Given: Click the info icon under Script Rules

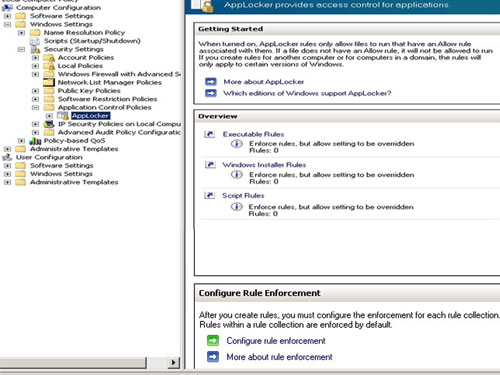Looking at the screenshot, I should (x=236, y=207).
